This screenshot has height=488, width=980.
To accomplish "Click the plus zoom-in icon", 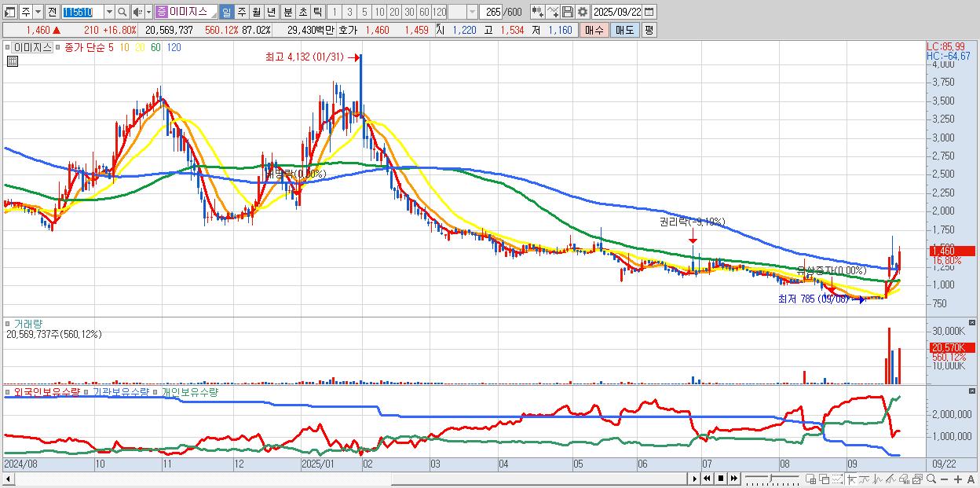I will 958,479.
